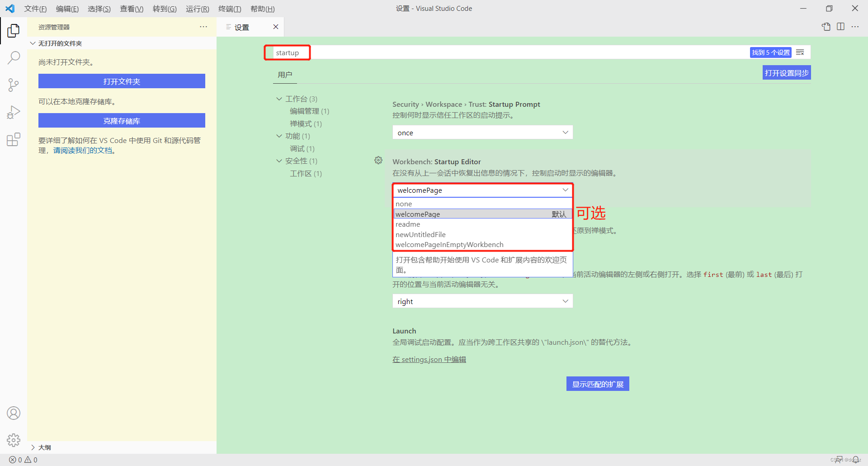Select the 设置 editor tab
The height and width of the screenshot is (466, 868).
250,27
